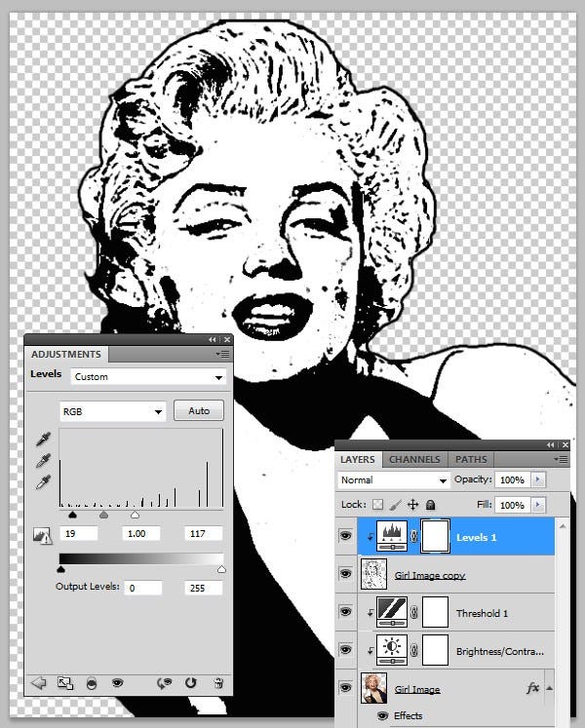Image resolution: width=585 pixels, height=728 pixels.
Task: Switch panel to expanded view icon
Action: tap(65, 683)
